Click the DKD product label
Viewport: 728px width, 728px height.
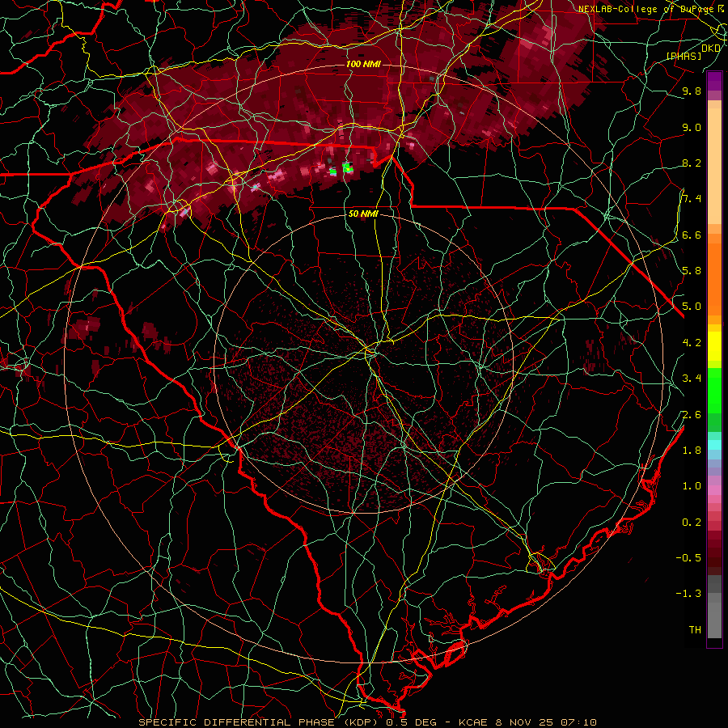pyautogui.click(x=711, y=49)
